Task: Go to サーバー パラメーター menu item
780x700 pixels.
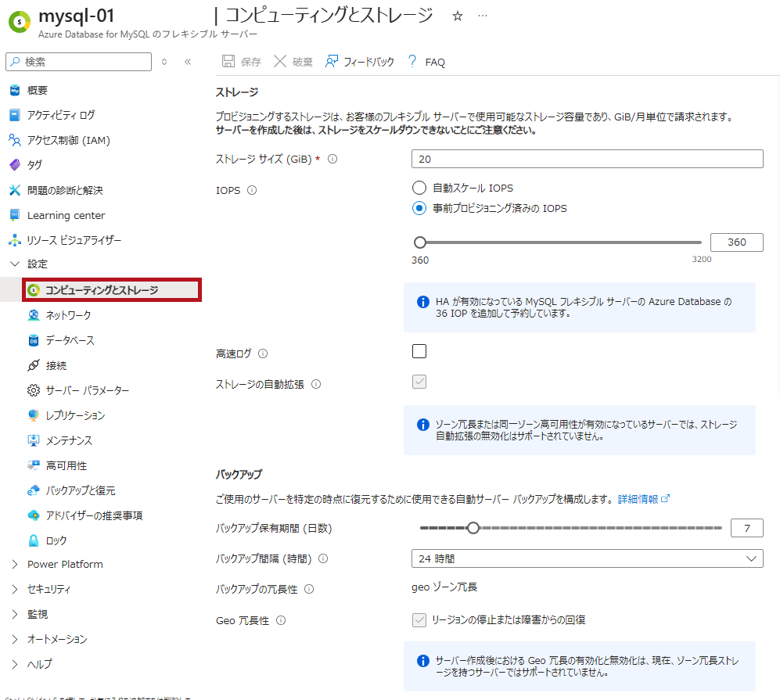Action: point(88,390)
